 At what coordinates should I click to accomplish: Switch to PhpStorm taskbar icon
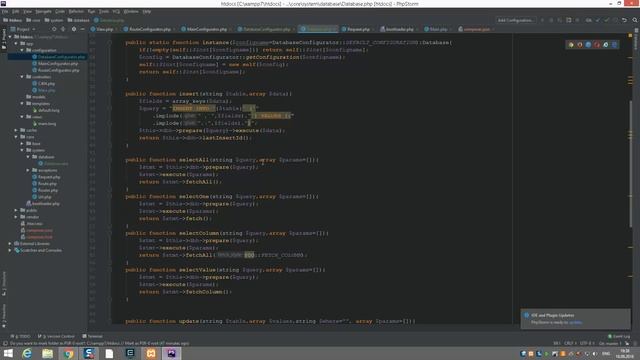(x=171, y=353)
